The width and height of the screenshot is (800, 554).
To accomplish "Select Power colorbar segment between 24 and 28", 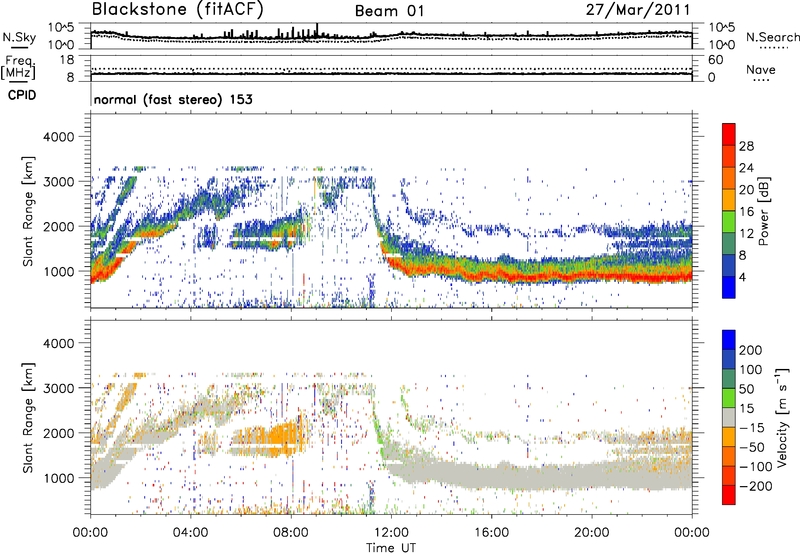I will pyautogui.click(x=729, y=157).
